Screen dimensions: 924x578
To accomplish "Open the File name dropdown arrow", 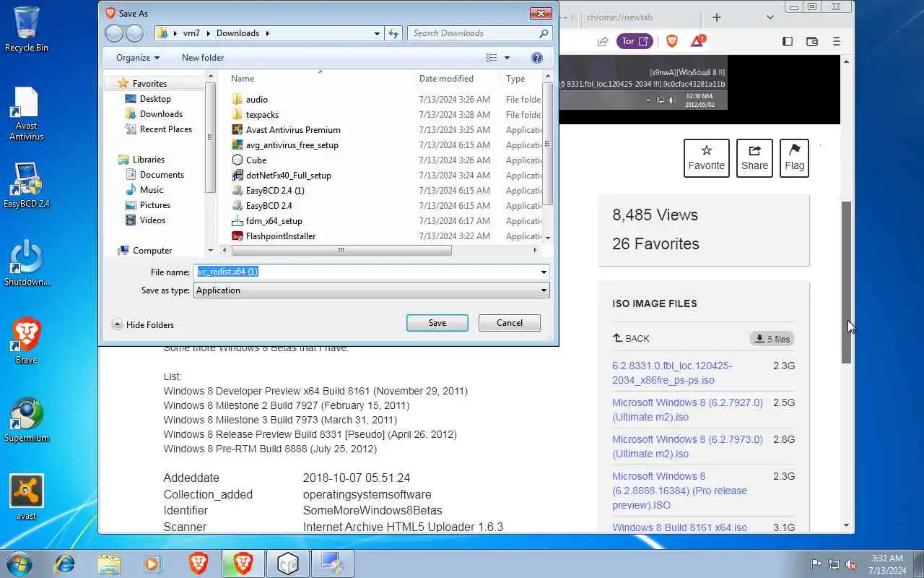I will click(x=544, y=272).
